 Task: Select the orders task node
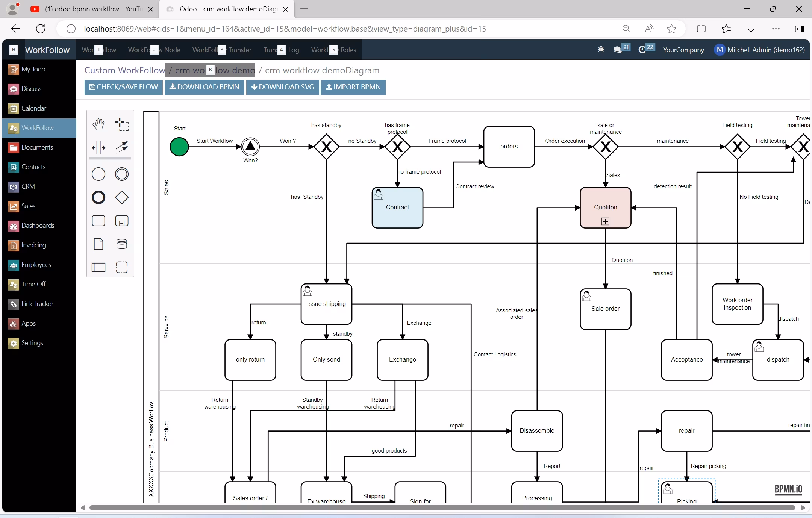(509, 147)
